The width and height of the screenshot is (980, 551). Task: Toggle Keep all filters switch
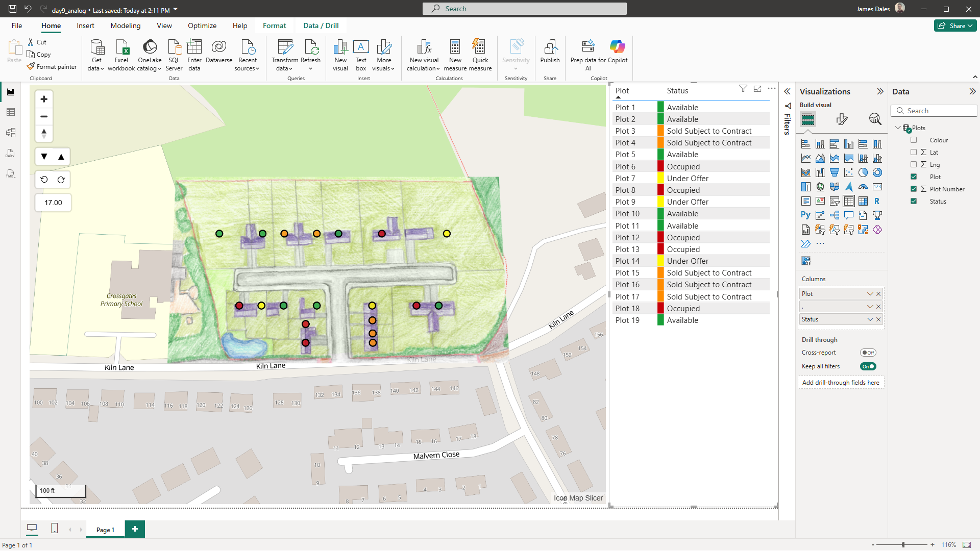point(868,366)
